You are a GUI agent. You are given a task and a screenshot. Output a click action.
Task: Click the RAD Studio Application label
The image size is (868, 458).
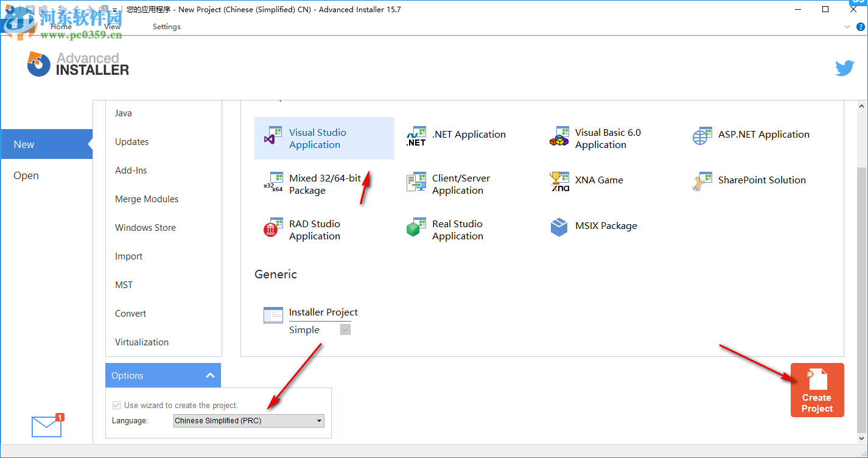point(315,230)
